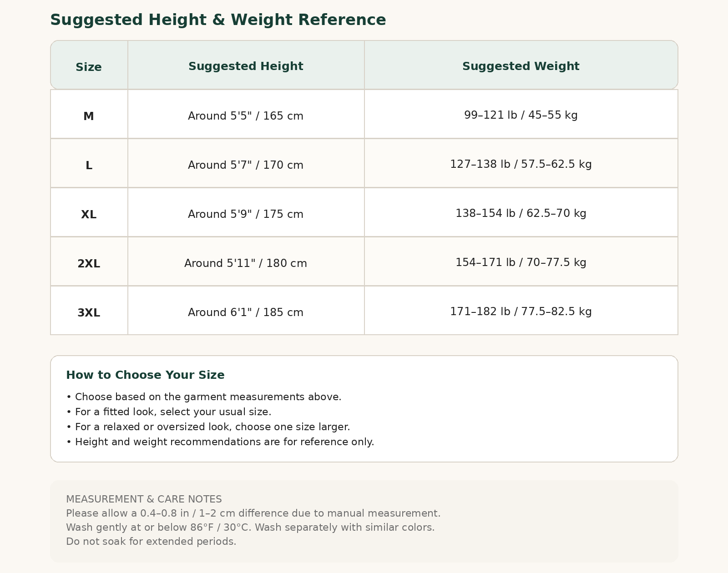Select the Around 5'7" / 170 cm height

tap(246, 165)
